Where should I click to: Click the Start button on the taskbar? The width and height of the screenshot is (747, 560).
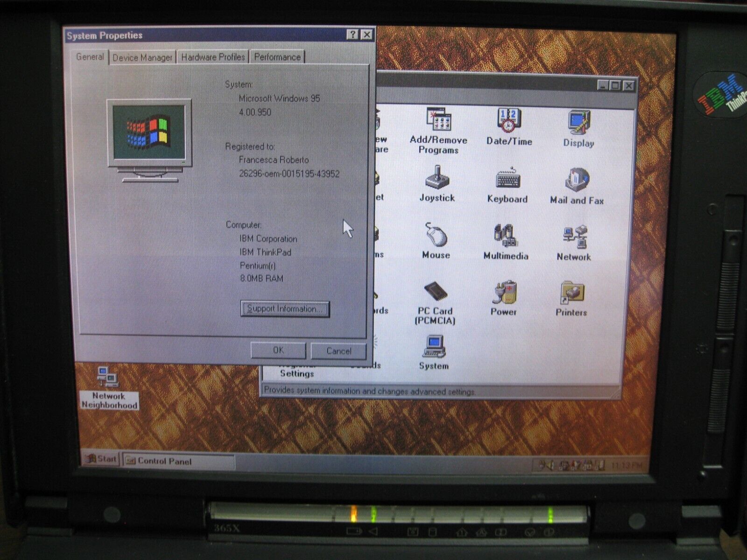coord(101,459)
